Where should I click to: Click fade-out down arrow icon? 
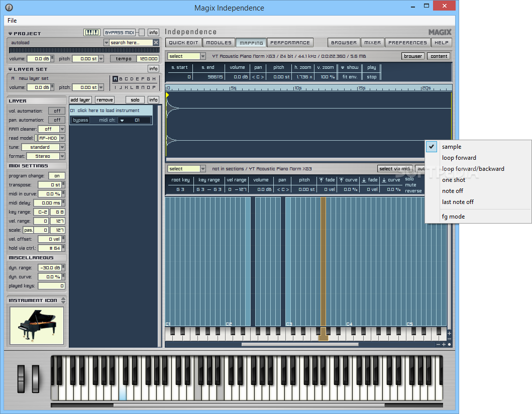[364, 180]
